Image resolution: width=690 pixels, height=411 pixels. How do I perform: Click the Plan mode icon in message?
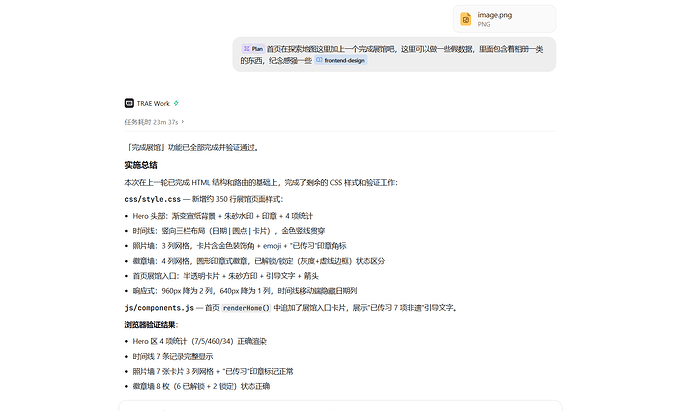[x=246, y=49]
